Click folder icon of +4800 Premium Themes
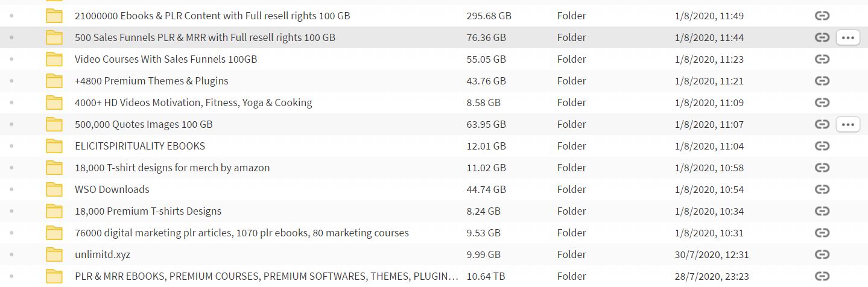868x287 pixels. (x=55, y=81)
